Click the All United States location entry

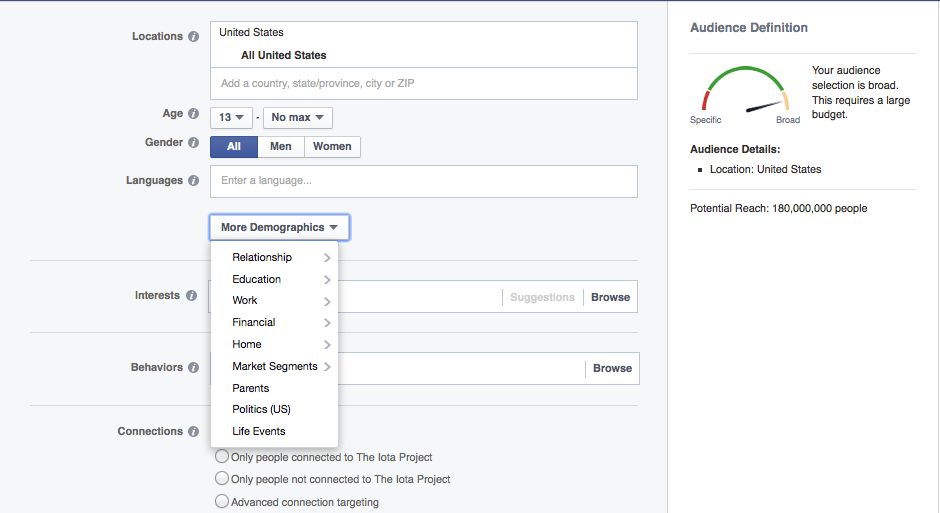click(x=284, y=55)
